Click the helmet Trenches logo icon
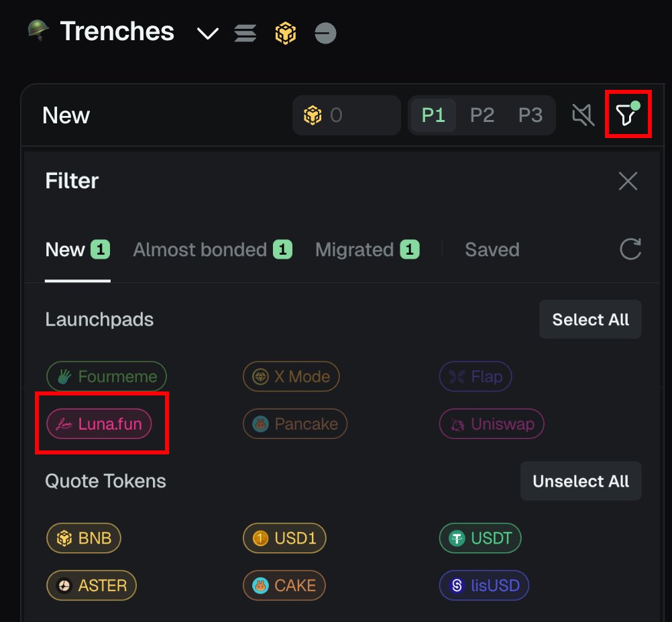The width and height of the screenshot is (672, 622). point(38,31)
